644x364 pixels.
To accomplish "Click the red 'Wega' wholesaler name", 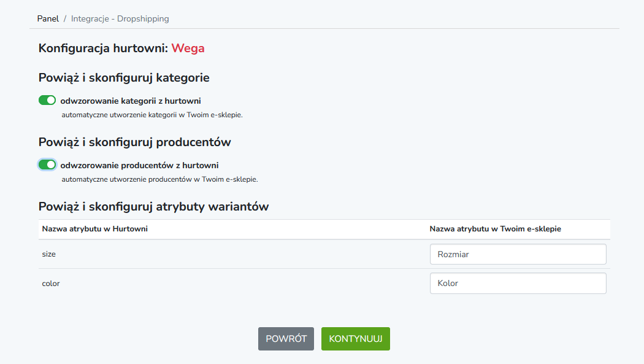I will 188,48.
